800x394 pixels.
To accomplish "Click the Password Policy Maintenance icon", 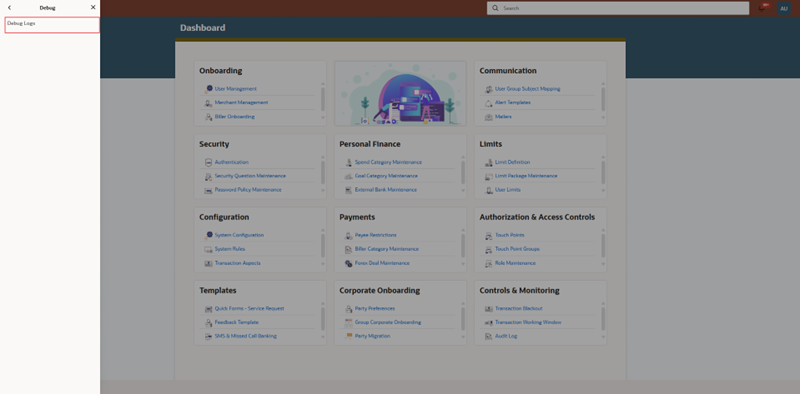I will pyautogui.click(x=208, y=190).
